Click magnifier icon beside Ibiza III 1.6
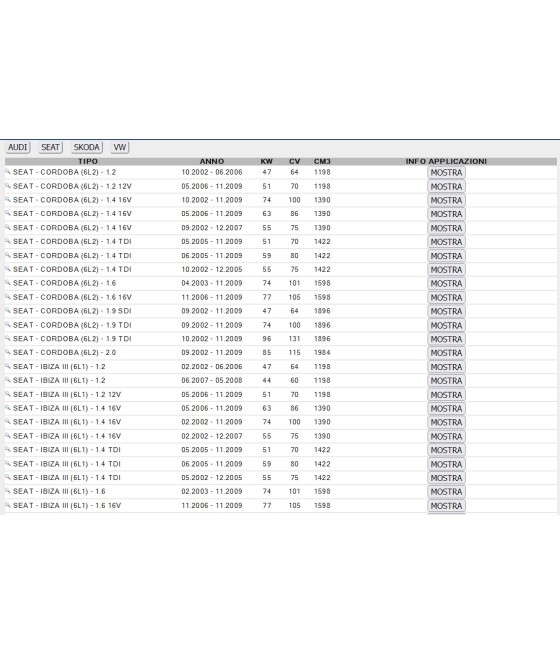 8,491
